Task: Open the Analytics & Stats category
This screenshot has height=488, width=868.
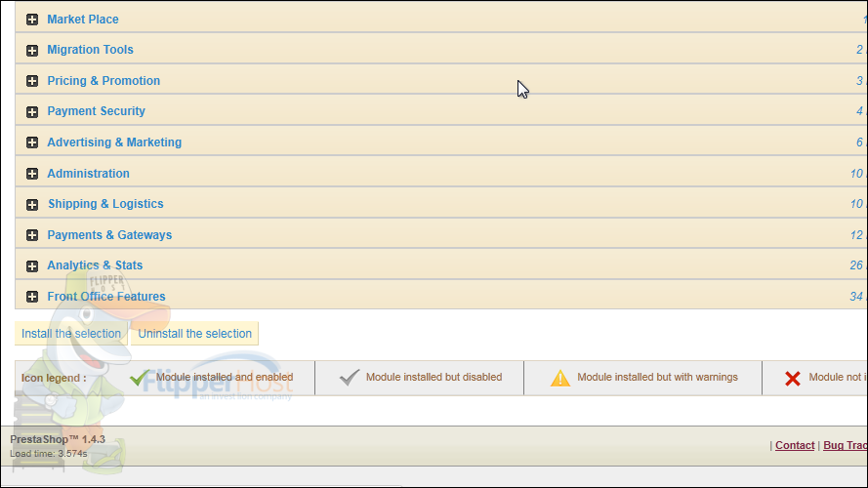Action: (x=95, y=265)
